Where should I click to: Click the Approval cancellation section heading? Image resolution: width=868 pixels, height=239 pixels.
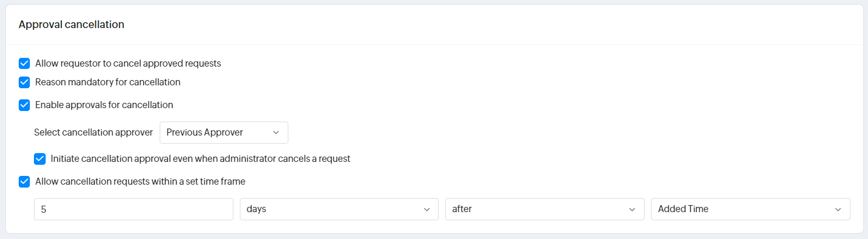click(71, 25)
